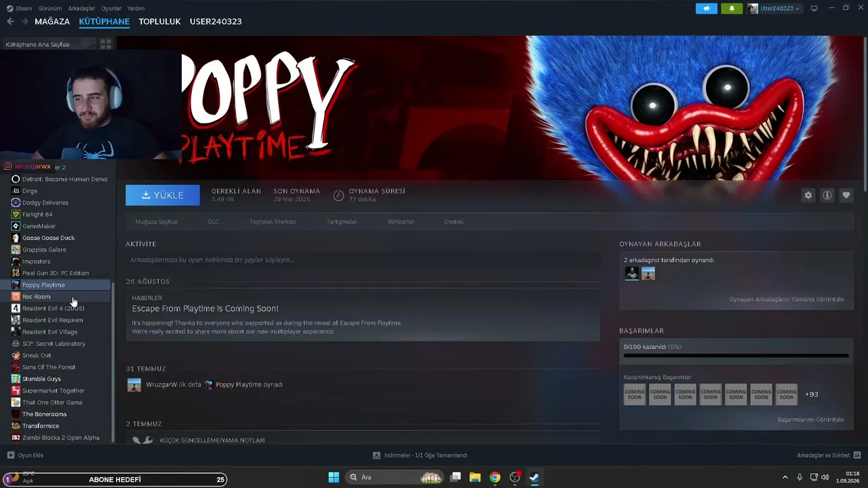The image size is (868, 488).
Task: Open the Arkadaşlar menu
Action: (81, 8)
